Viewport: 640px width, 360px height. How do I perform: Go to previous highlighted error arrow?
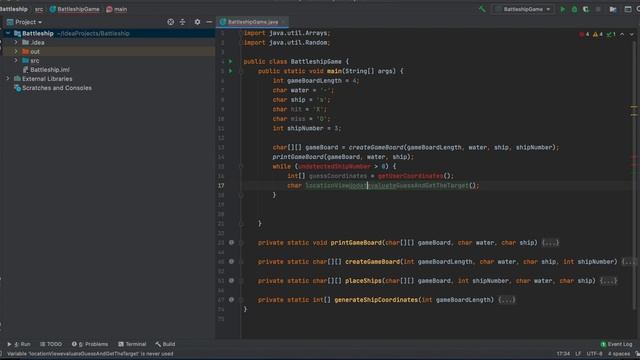(622, 34)
